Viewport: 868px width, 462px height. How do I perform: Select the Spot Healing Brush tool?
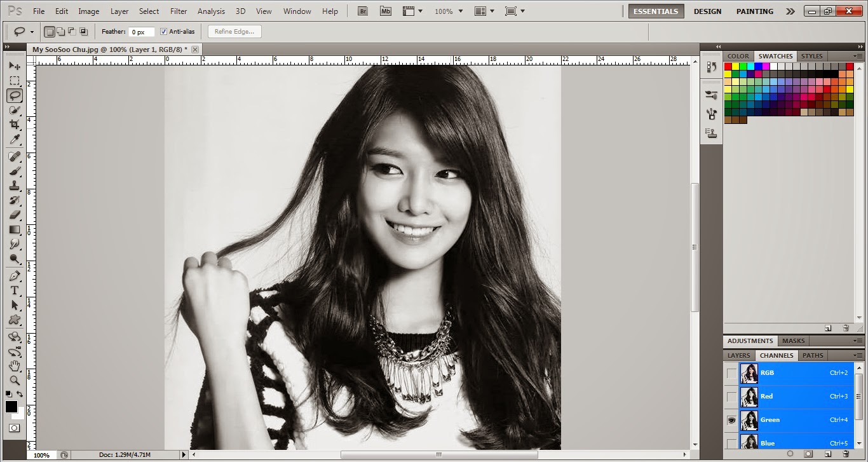14,156
